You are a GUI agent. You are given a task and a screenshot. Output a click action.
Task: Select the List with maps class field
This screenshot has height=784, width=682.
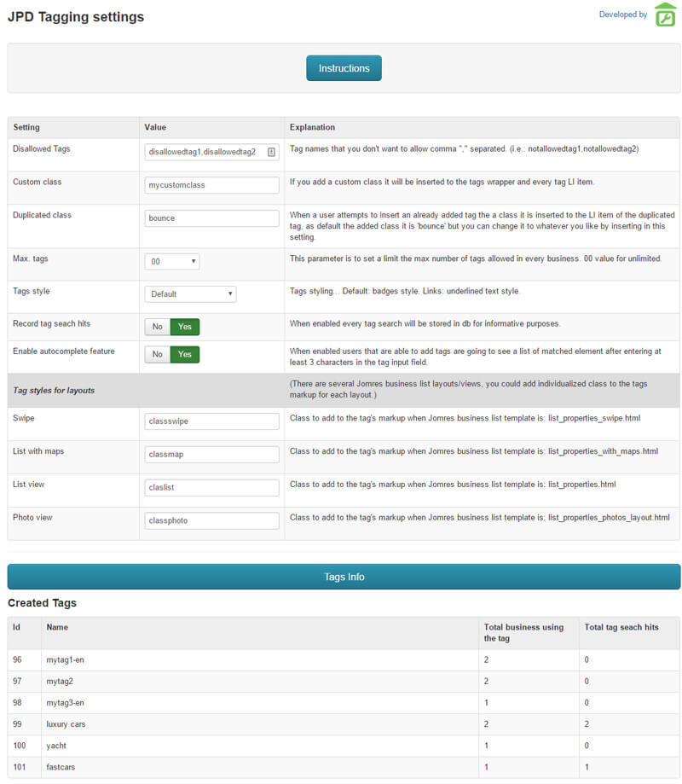[x=212, y=455]
